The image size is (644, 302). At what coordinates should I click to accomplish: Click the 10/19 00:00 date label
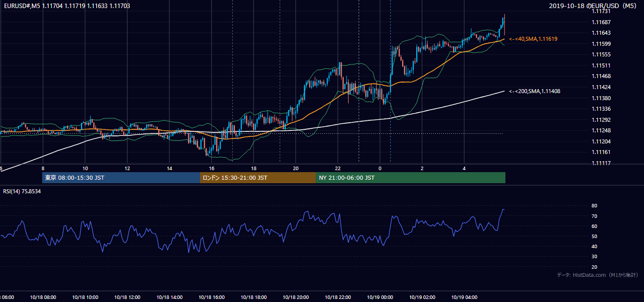(x=380, y=297)
